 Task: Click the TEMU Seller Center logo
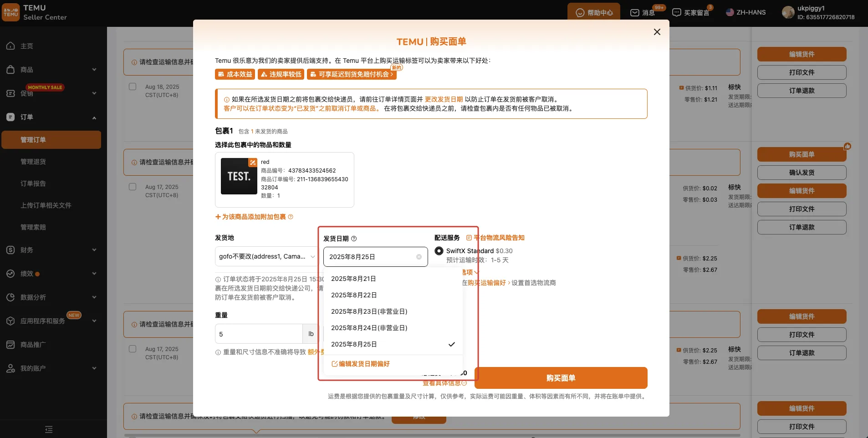[x=11, y=12]
